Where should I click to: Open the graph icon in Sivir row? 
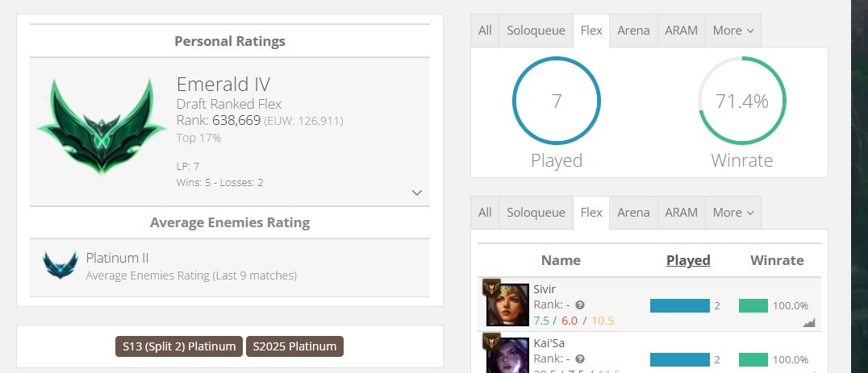809,323
